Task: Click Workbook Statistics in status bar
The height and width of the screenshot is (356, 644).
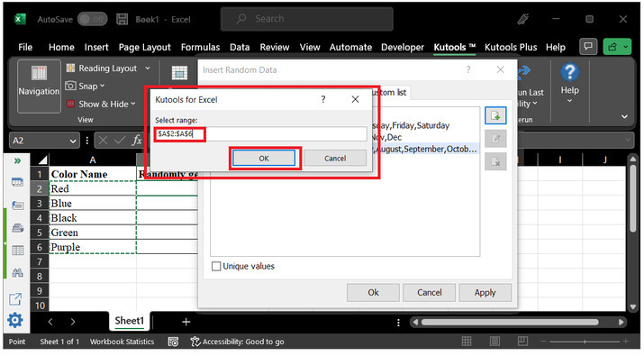Action: coord(122,342)
